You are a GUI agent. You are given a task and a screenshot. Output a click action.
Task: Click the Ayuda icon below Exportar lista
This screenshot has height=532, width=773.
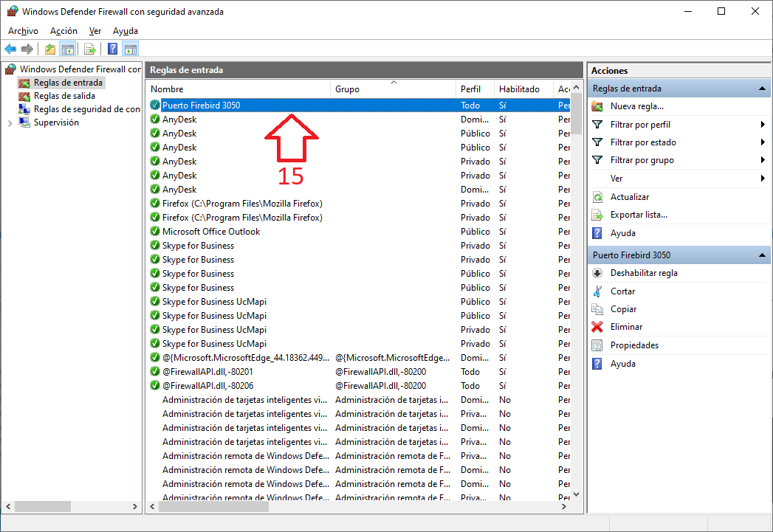coord(597,233)
